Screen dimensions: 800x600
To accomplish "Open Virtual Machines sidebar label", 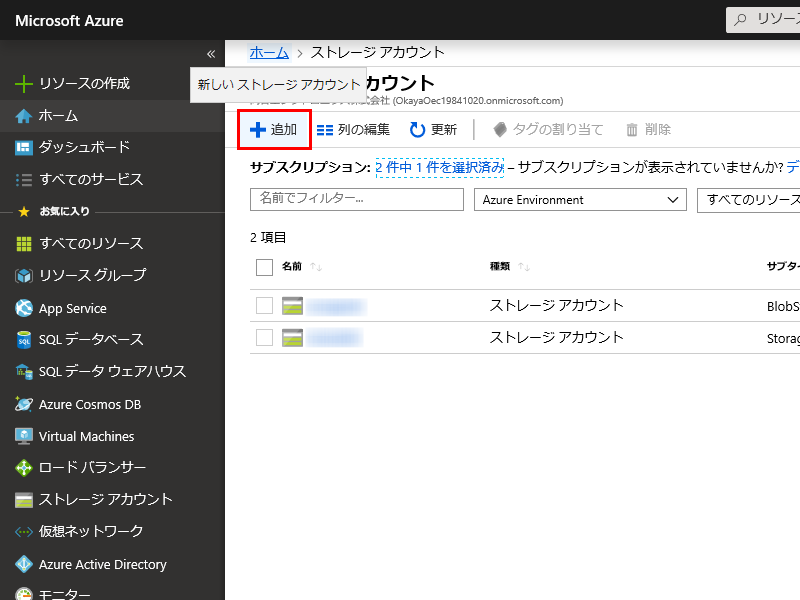I will (87, 437).
